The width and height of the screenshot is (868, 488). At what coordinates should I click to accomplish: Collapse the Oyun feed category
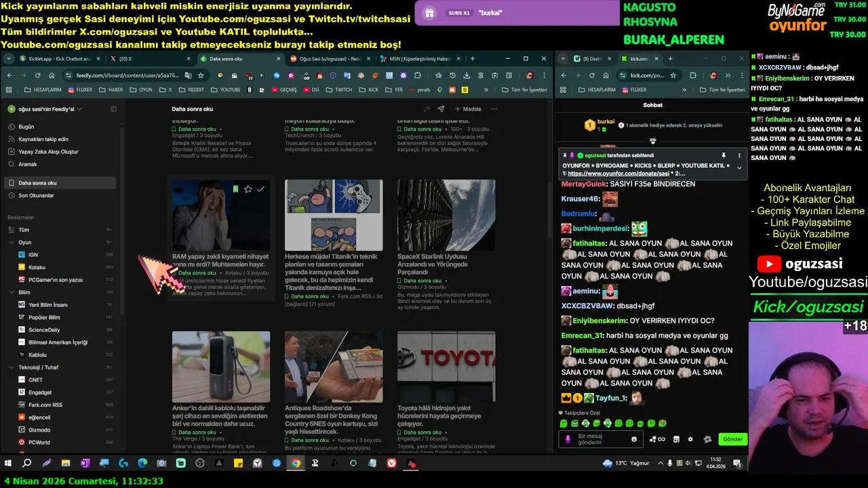coord(12,242)
